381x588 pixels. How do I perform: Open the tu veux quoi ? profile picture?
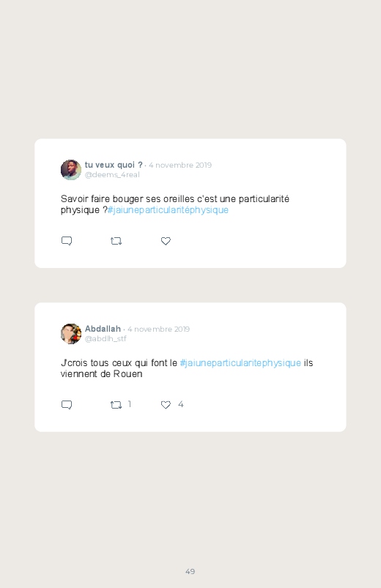coord(71,170)
